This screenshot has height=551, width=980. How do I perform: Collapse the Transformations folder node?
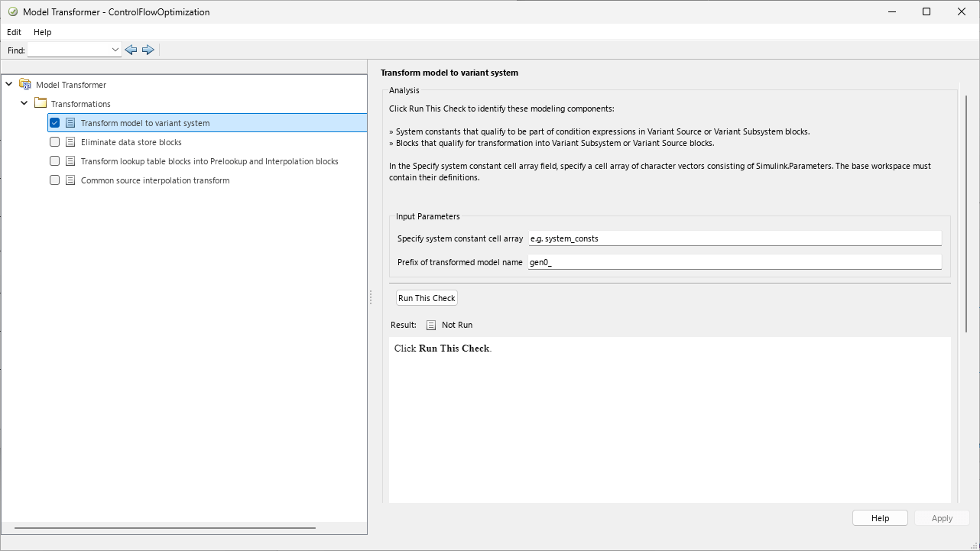(24, 104)
